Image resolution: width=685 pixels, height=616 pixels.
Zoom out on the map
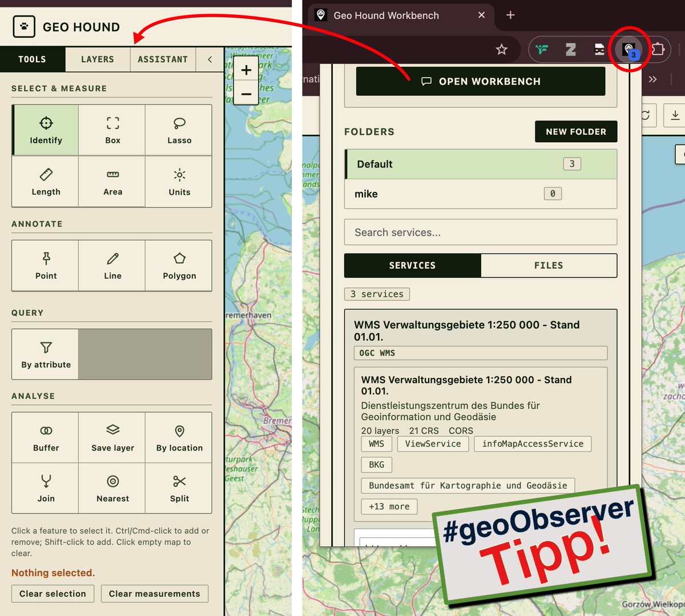pyautogui.click(x=246, y=94)
